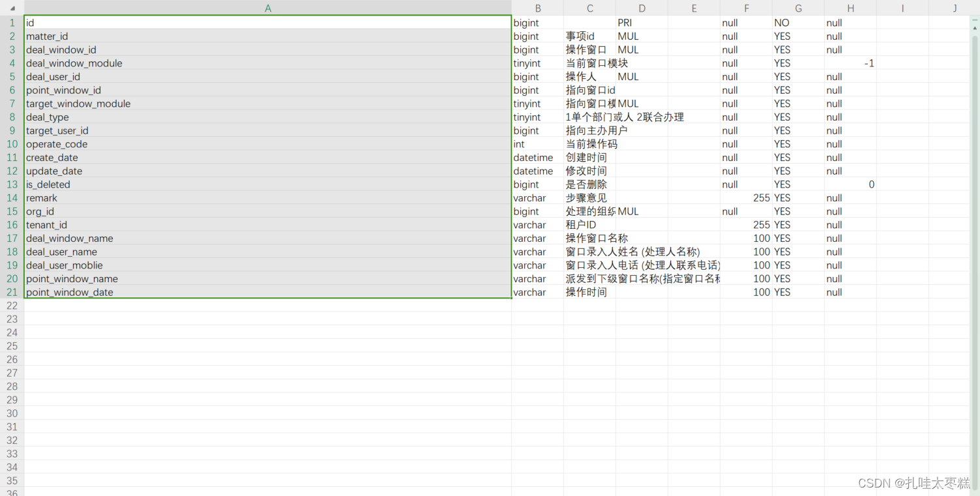Select row number 13
Viewport: 980px width, 496px height.
tap(12, 184)
